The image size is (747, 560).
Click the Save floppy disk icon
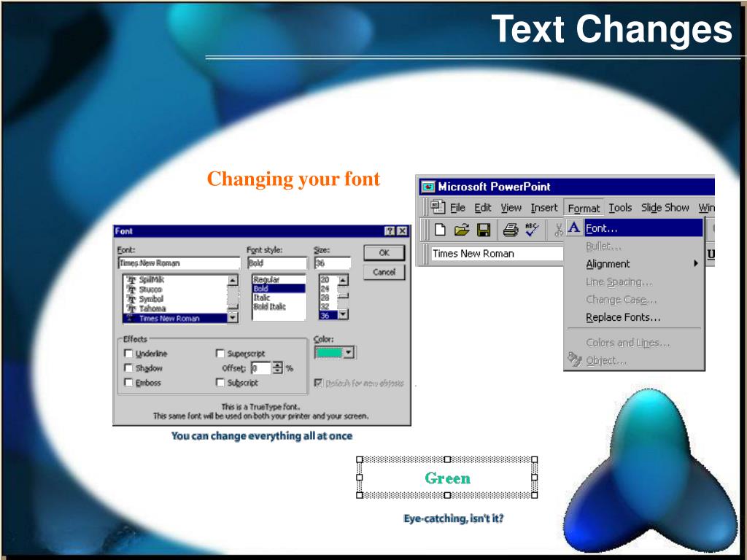pos(484,230)
